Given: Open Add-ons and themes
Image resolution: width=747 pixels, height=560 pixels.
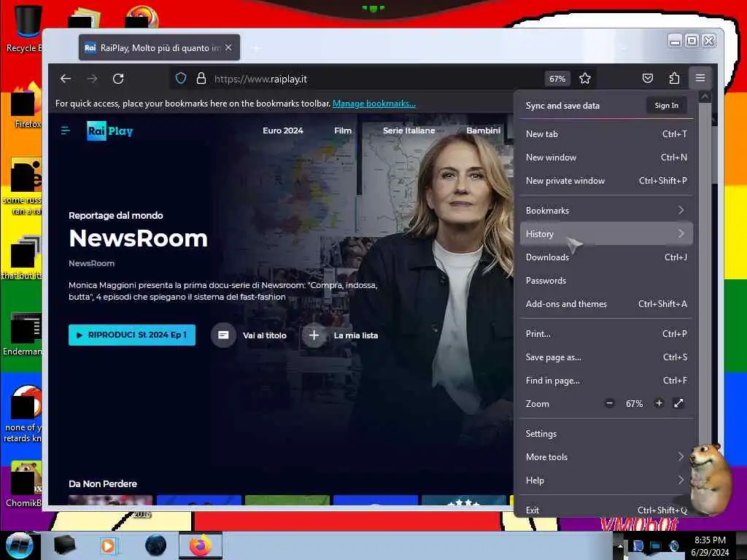Looking at the screenshot, I should 606,304.
